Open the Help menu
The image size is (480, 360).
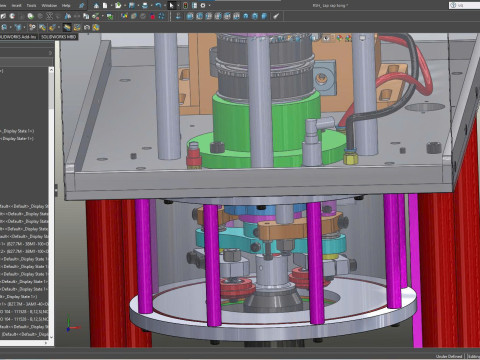coord(66,6)
